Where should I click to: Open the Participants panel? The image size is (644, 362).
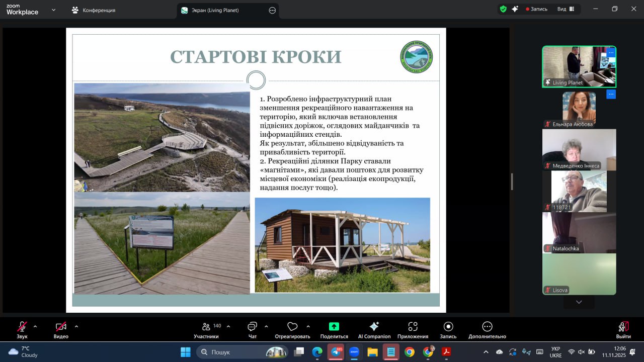tap(206, 329)
